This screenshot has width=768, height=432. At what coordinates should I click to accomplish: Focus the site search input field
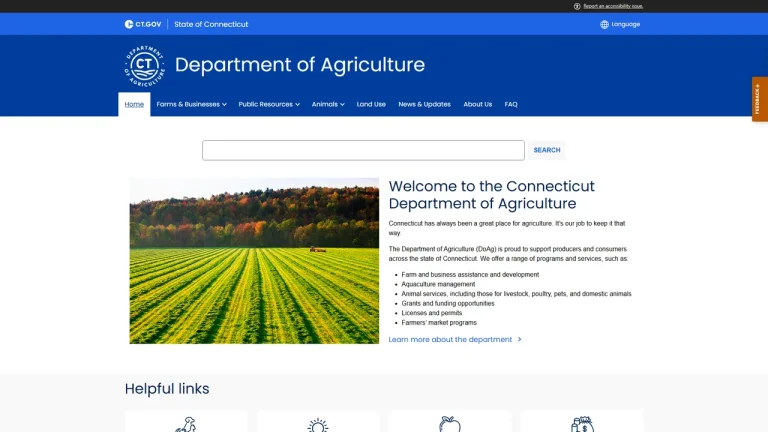point(363,150)
